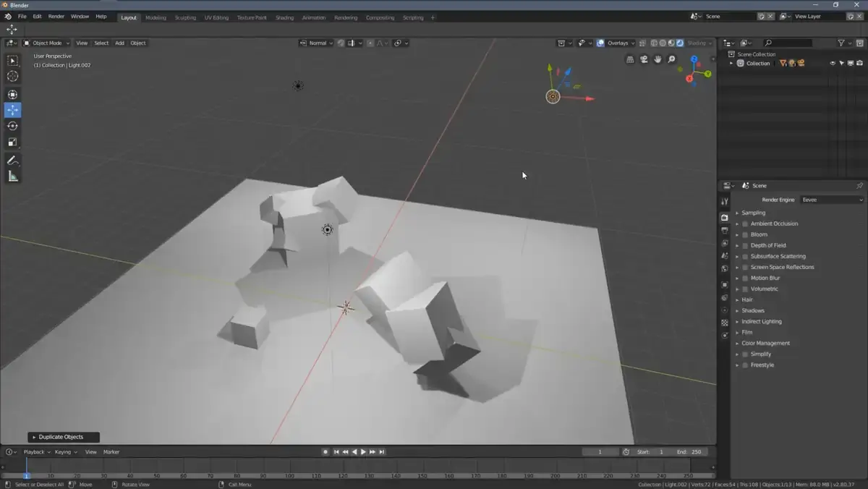The height and width of the screenshot is (489, 868).
Task: Enable Subsurface Scattering checkbox
Action: 745,256
